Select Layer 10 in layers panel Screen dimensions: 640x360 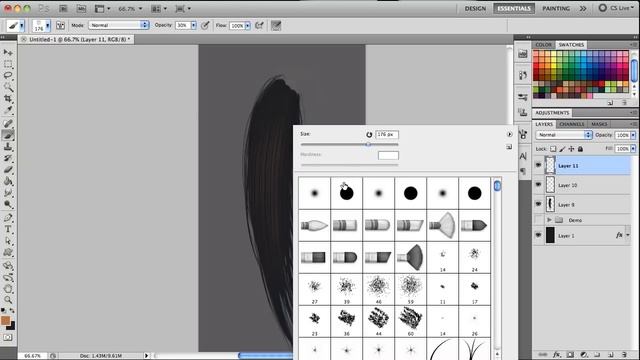[582, 185]
